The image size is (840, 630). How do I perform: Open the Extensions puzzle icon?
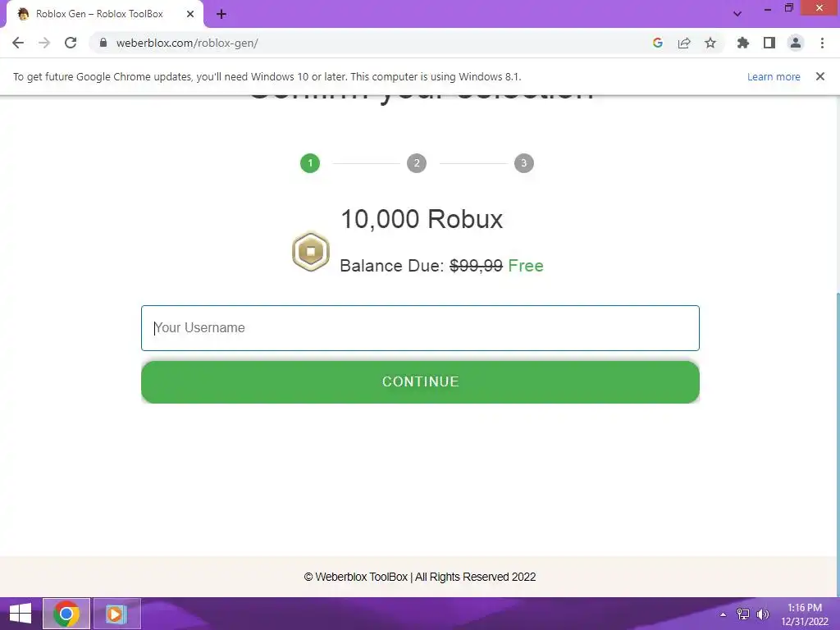pyautogui.click(x=743, y=43)
